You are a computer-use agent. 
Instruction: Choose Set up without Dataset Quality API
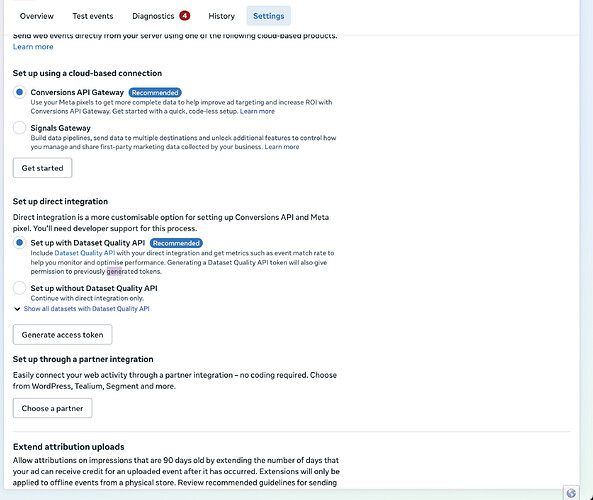[19, 288]
